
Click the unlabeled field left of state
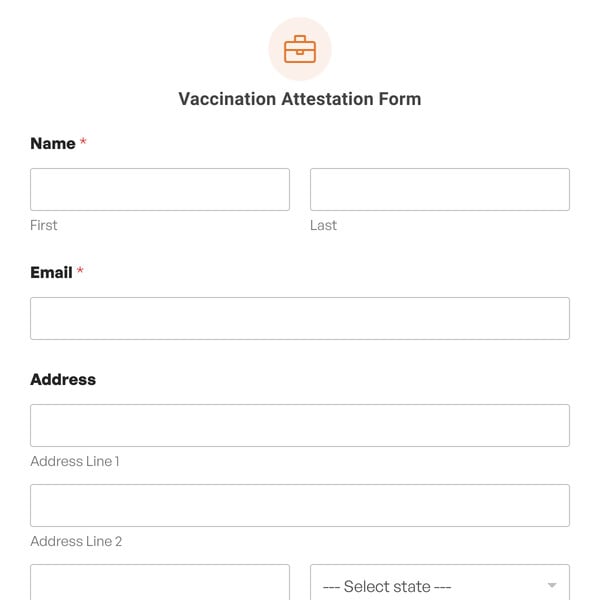[160, 584]
